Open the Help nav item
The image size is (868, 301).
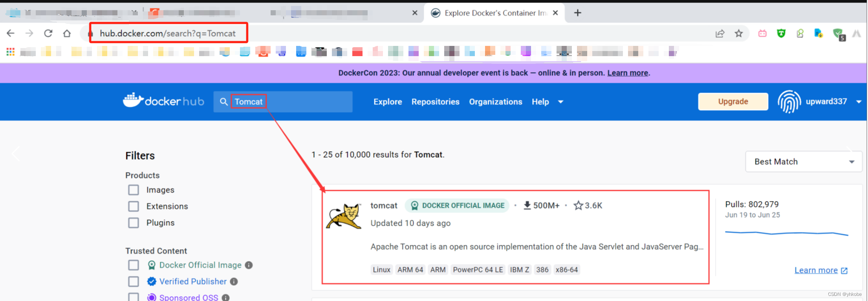point(540,102)
